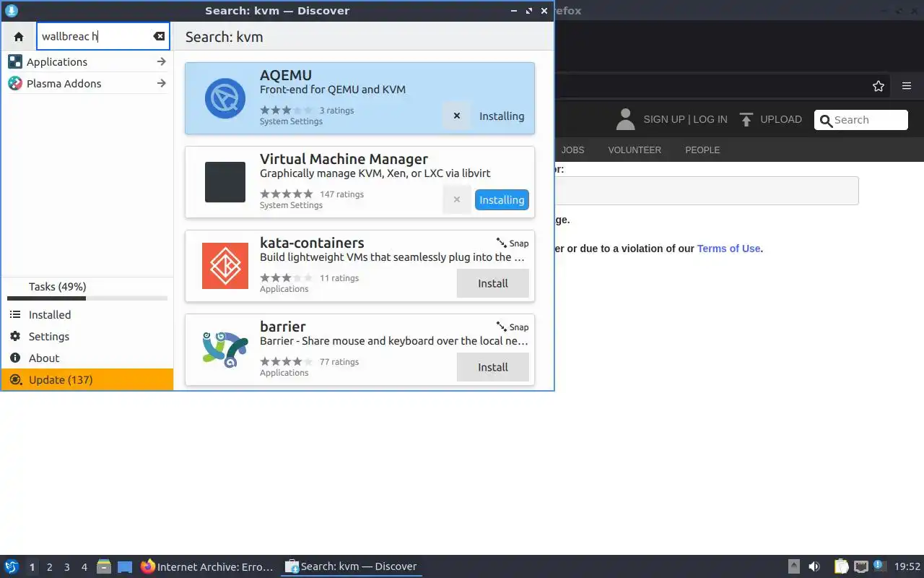
Task: Open the Plasma Addons category
Action: [87, 84]
